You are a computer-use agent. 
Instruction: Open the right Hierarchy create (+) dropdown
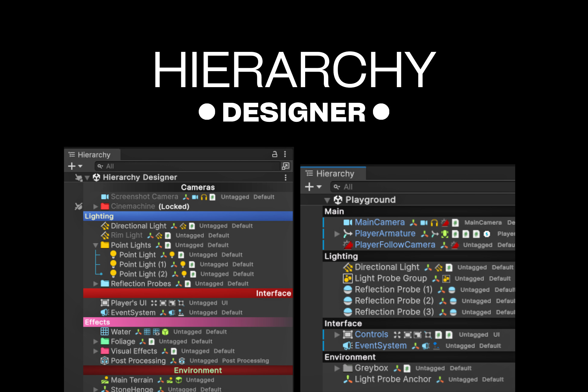(x=313, y=187)
